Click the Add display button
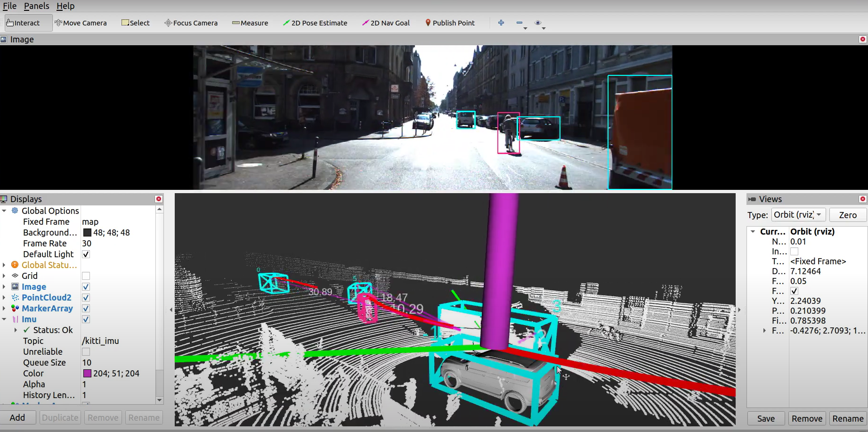This screenshot has height=432, width=868. (17, 417)
